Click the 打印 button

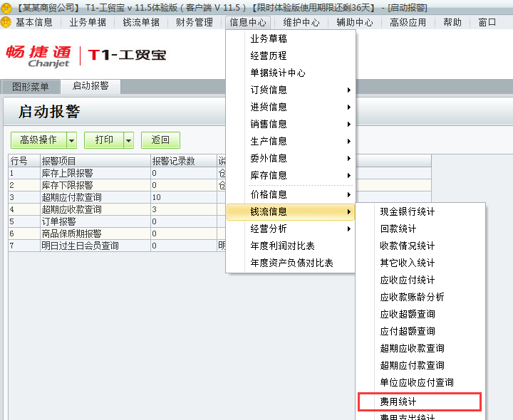point(104,140)
